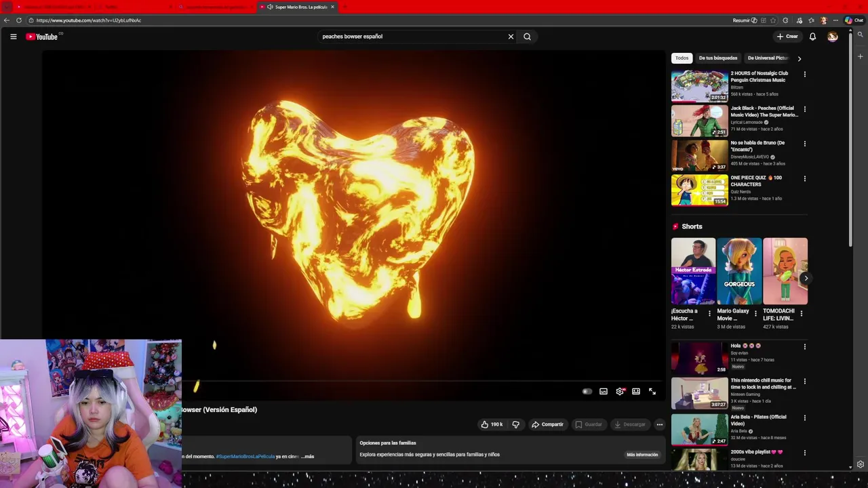Viewport: 868px width, 488px height.
Task: Click the Compartir share button
Action: (548, 424)
